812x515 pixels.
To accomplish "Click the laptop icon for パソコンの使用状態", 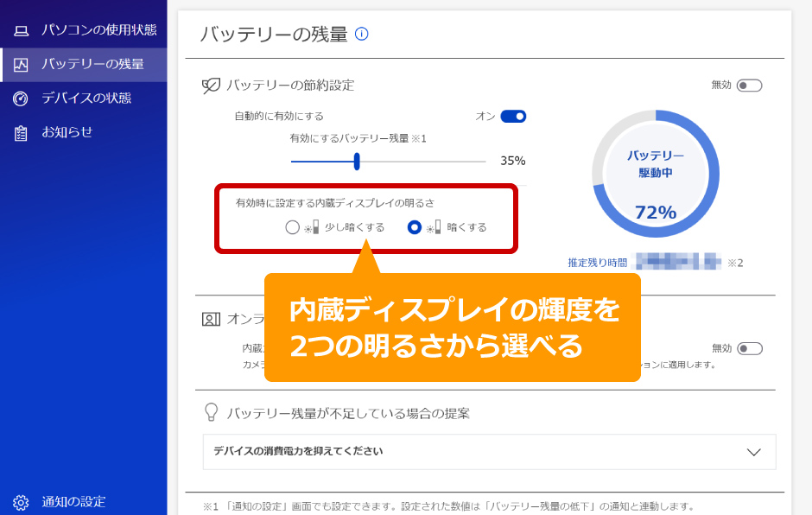I will tap(21, 31).
